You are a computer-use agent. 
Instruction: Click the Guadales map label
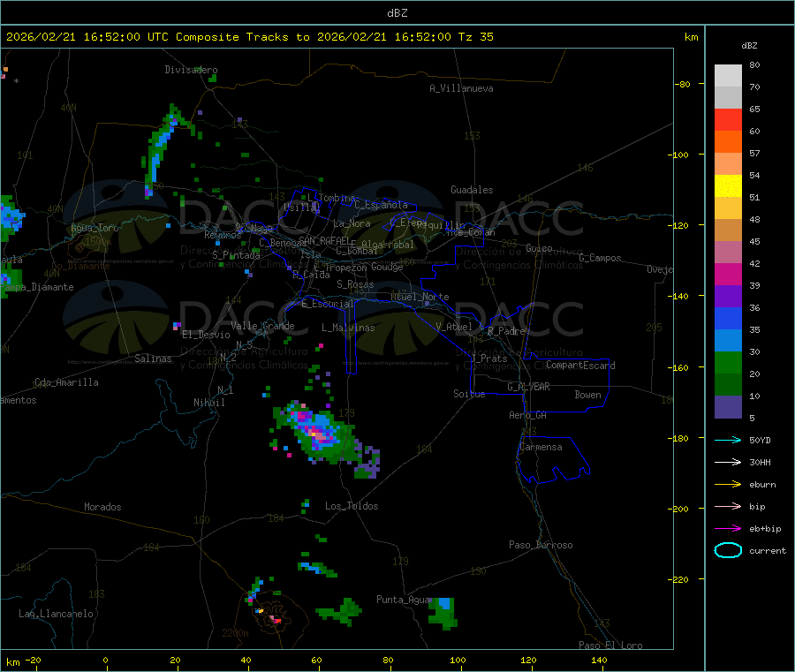472,190
